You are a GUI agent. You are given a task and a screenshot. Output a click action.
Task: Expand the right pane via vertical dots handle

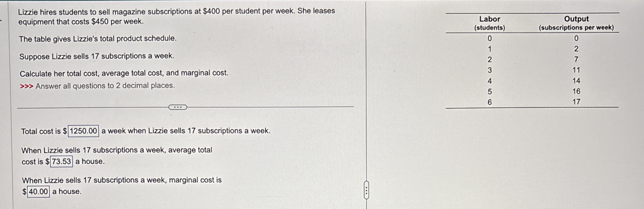point(366,191)
